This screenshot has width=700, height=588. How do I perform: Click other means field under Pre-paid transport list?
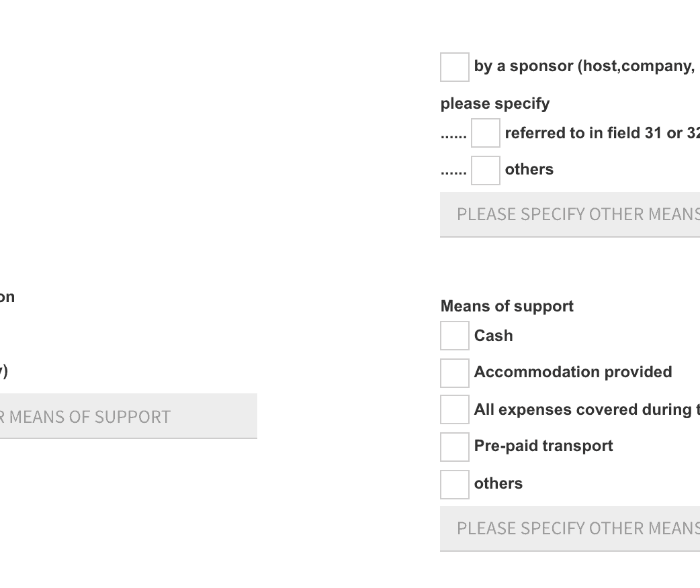click(571, 529)
